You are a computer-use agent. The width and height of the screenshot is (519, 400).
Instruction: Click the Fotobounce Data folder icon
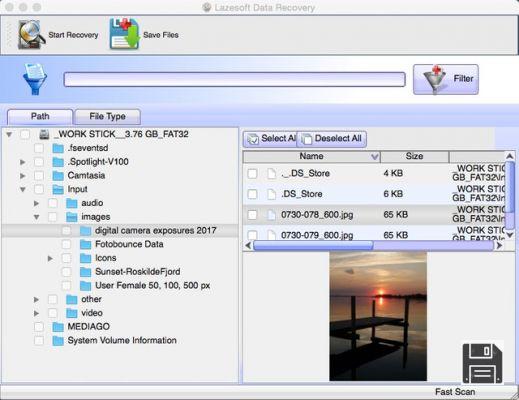click(86, 244)
